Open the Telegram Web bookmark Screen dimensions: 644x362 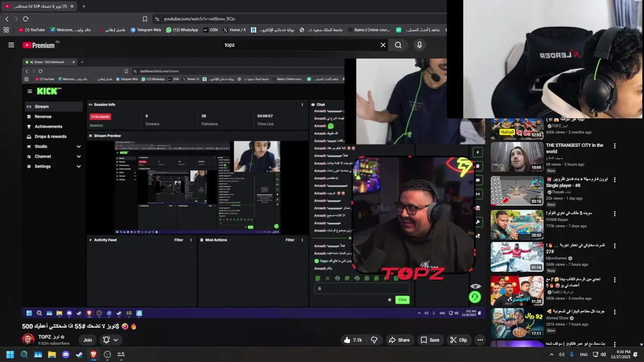[x=146, y=30]
